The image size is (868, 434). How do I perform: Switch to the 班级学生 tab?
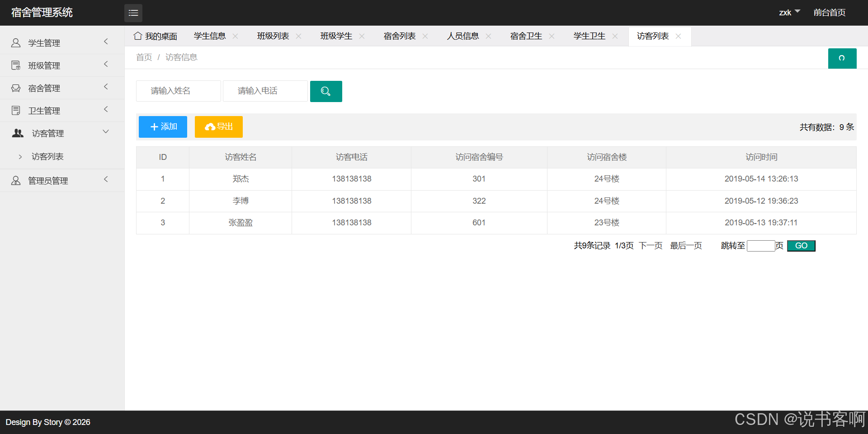point(336,36)
